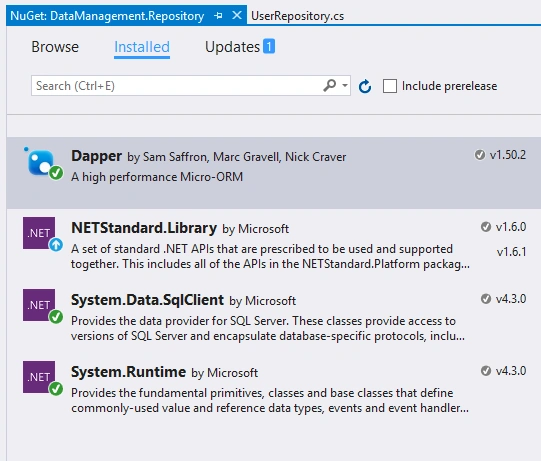Switch to the Updates tab
This screenshot has height=461, width=541.
click(232, 47)
